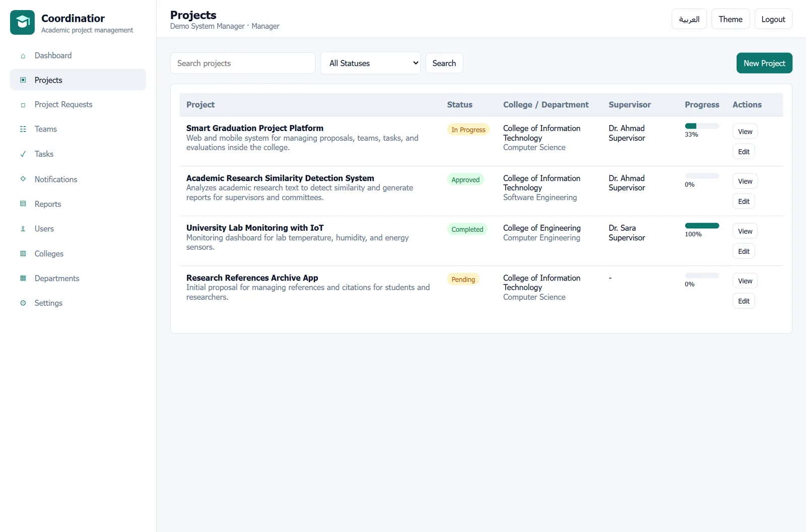The height and width of the screenshot is (532, 806).
Task: Click the College / Department column header
Action: pos(546,105)
